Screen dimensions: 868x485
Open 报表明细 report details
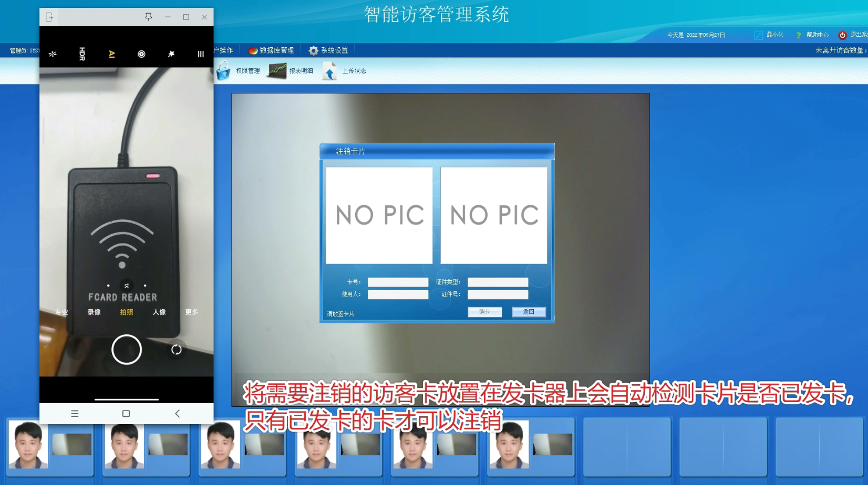[291, 71]
